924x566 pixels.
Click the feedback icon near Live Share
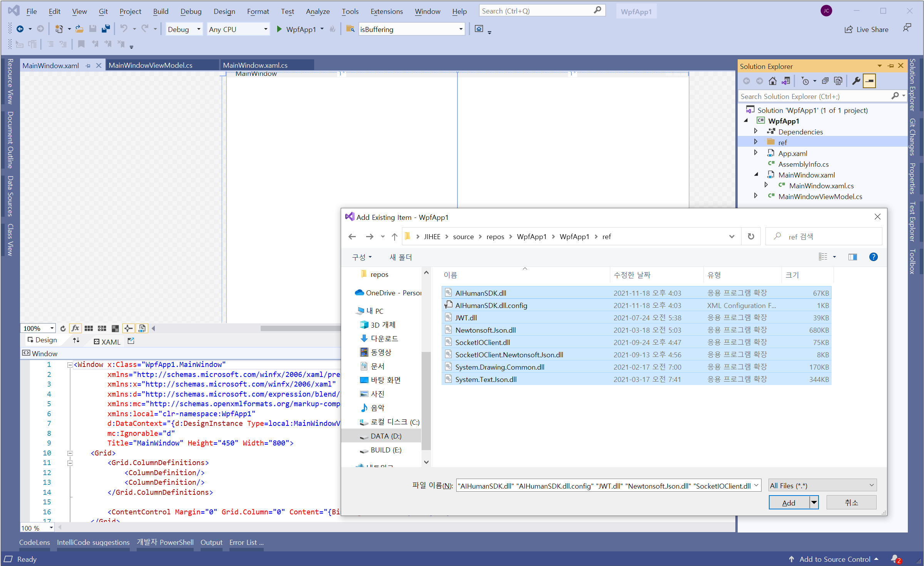[x=907, y=28]
